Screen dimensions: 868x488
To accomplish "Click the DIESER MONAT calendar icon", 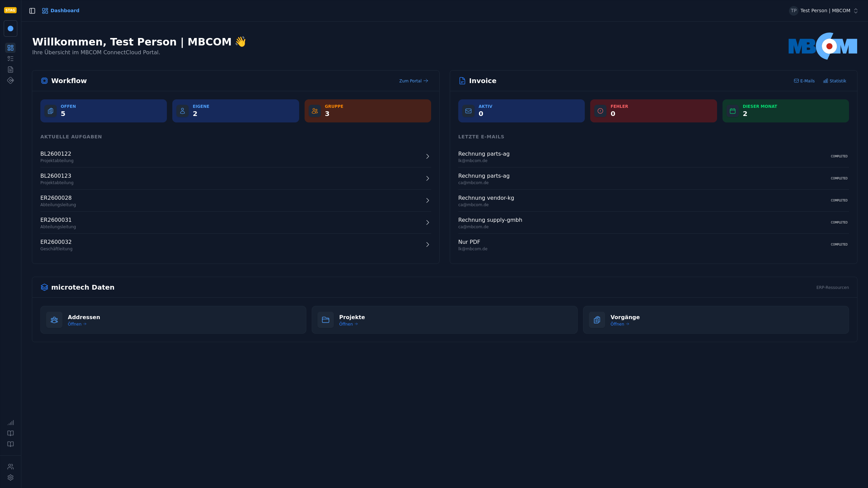I will [x=733, y=111].
